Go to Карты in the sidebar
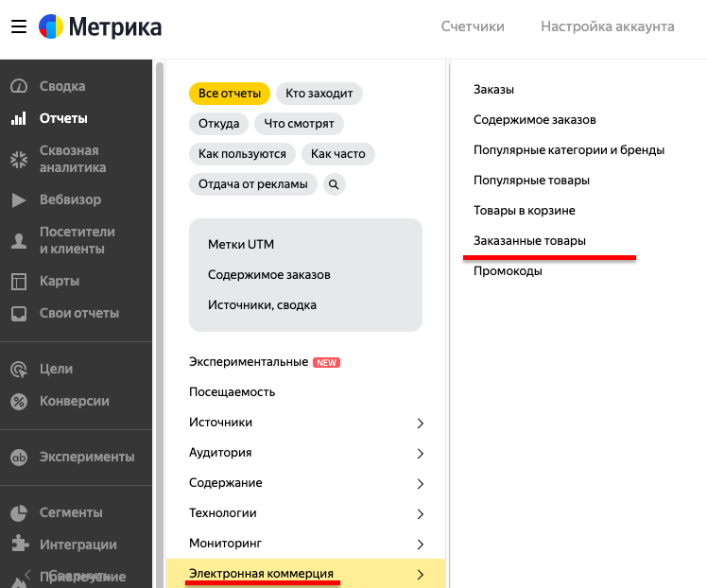707x588 pixels. click(60, 281)
